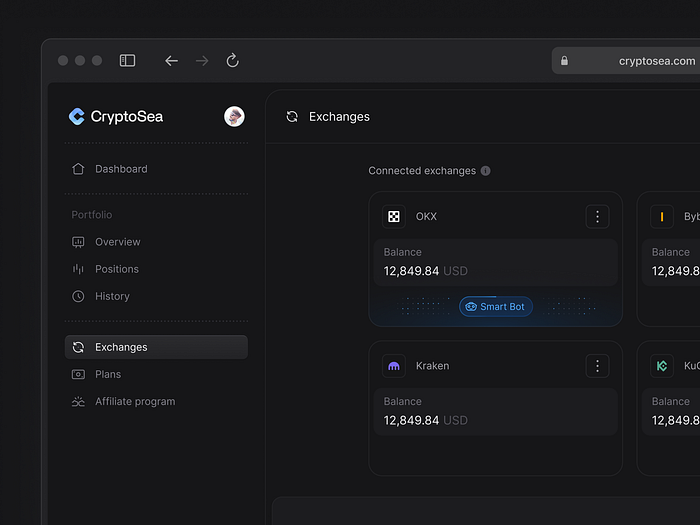Open the Kraken card three-dot menu

pyautogui.click(x=597, y=366)
